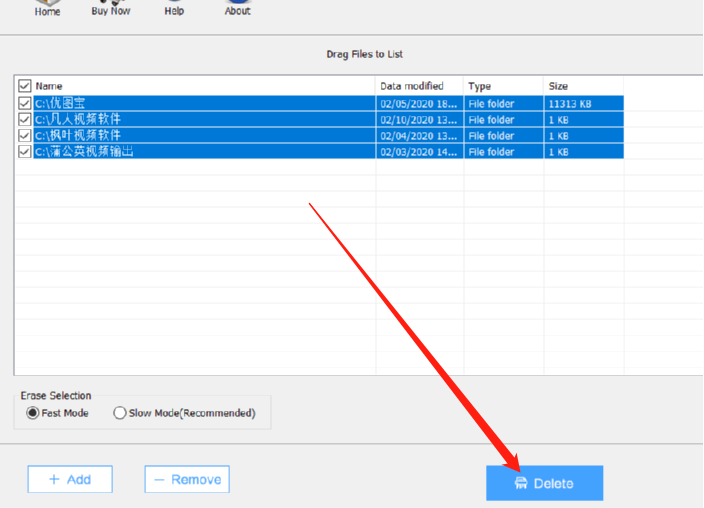Select the 11313 KB size cell
The height and width of the screenshot is (508, 704).
pyautogui.click(x=582, y=103)
